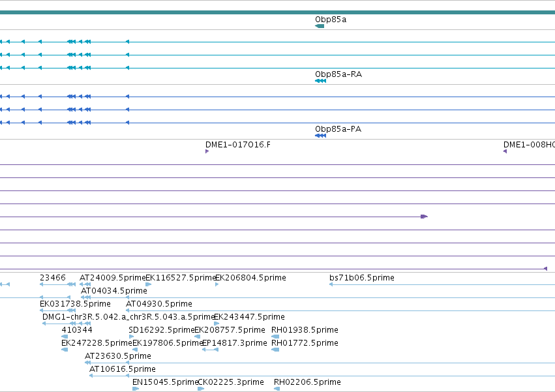Select the arrow glyph under EK208757.5prime

(x=198, y=337)
